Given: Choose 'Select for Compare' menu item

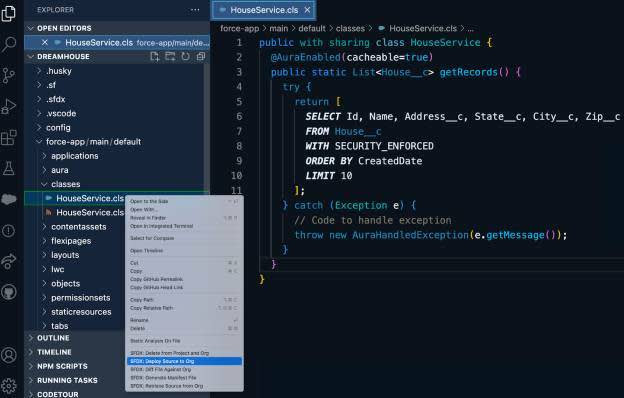Looking at the screenshot, I should (x=184, y=238).
